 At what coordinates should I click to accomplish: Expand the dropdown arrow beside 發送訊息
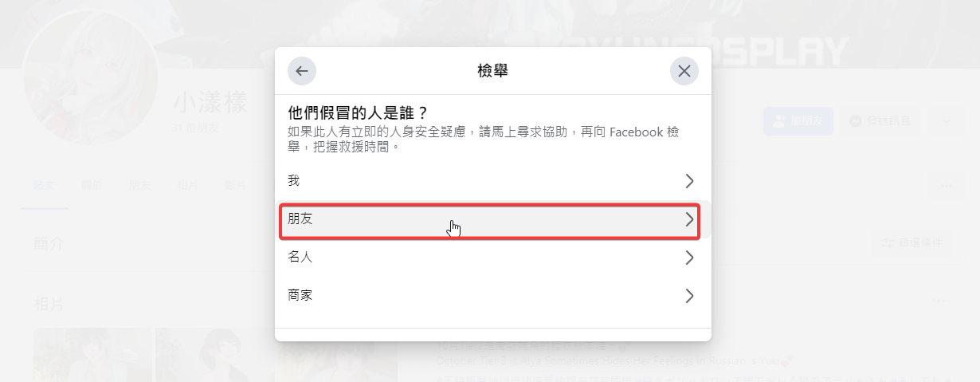point(947,121)
